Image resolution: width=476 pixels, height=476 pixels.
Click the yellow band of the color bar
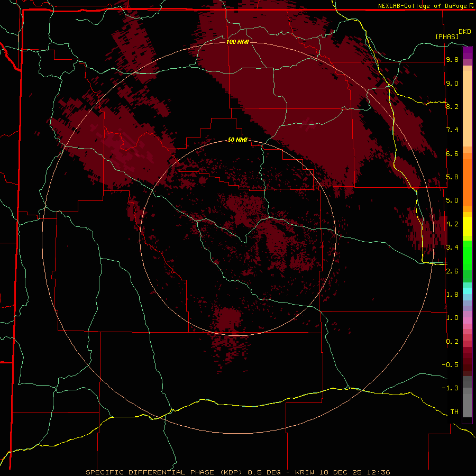(x=467, y=226)
